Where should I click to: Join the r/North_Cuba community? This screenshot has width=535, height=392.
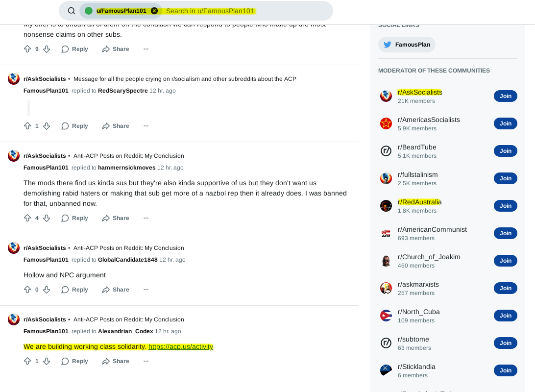click(505, 316)
